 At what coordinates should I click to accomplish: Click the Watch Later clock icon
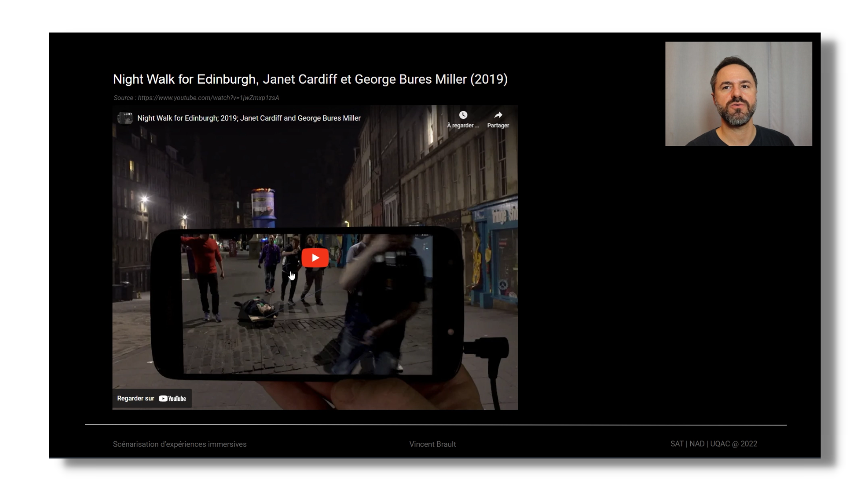point(463,115)
